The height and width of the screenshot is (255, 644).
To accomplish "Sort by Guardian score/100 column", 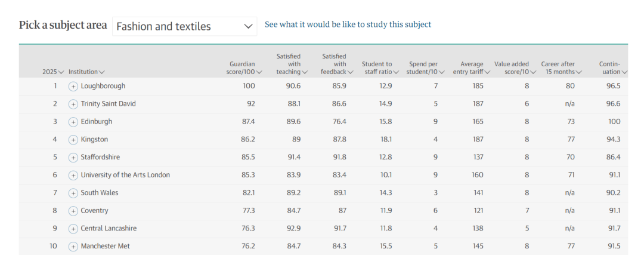I will (244, 68).
